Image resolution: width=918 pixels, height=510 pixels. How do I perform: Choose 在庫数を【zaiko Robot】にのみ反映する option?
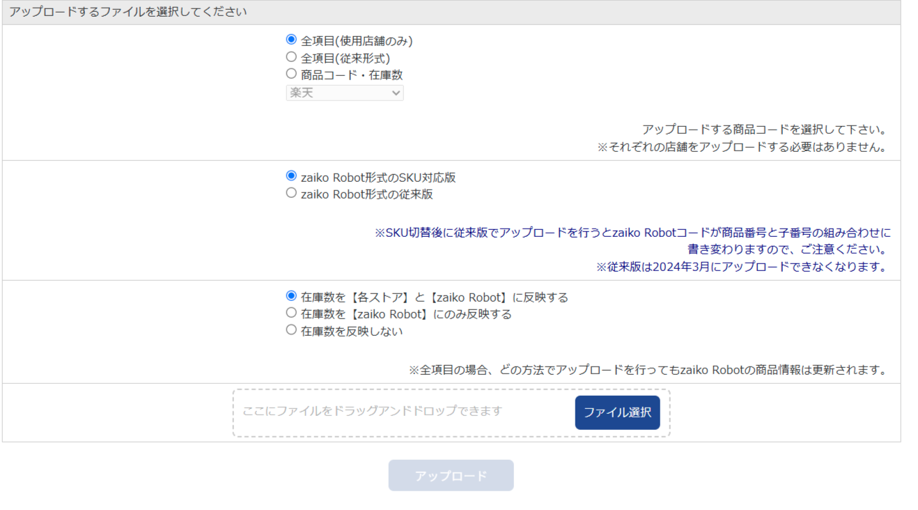click(291, 313)
